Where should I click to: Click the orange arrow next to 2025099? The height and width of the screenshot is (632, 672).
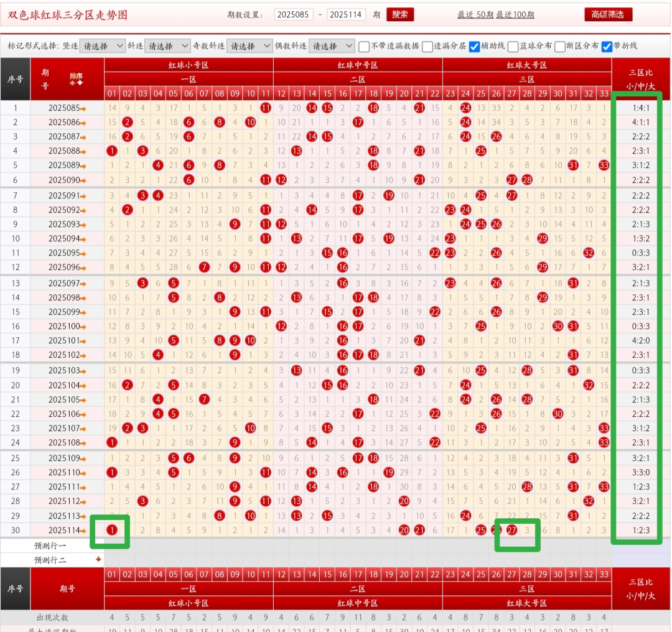(x=83, y=312)
